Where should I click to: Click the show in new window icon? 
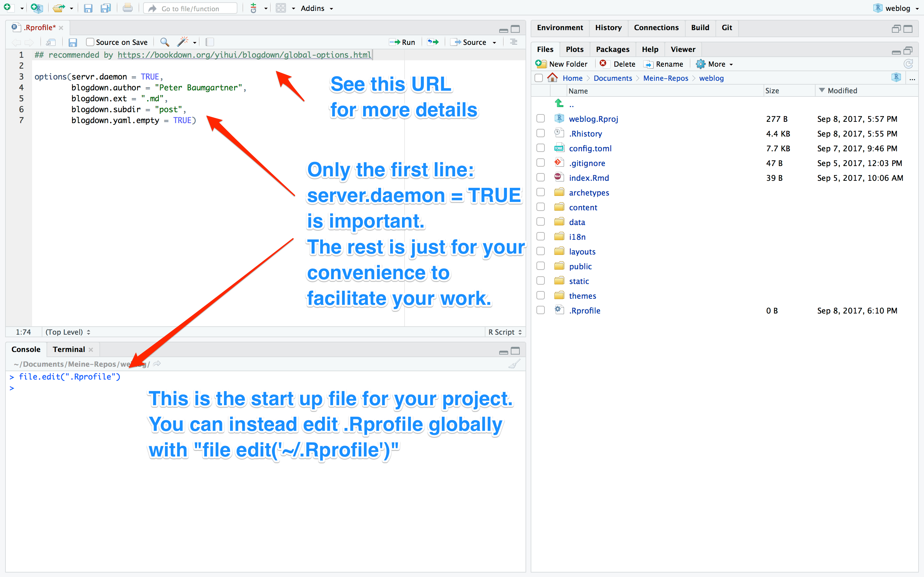[51, 42]
